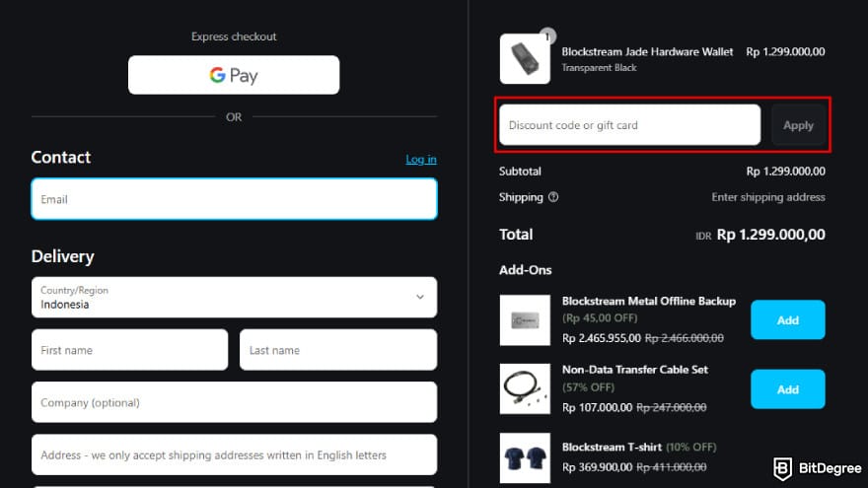Click the Rp 107.000,00 cable price
868x488 pixels.
[597, 408]
